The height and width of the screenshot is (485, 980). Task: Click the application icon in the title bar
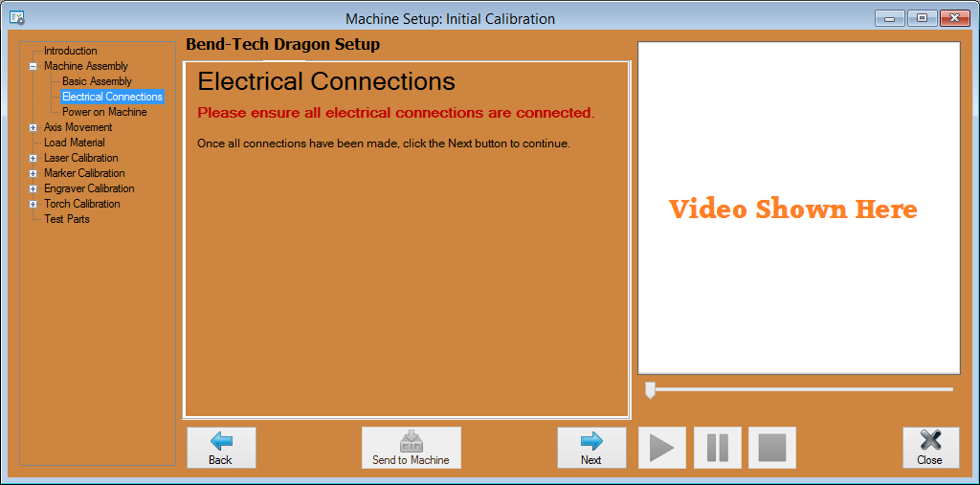pyautogui.click(x=17, y=19)
